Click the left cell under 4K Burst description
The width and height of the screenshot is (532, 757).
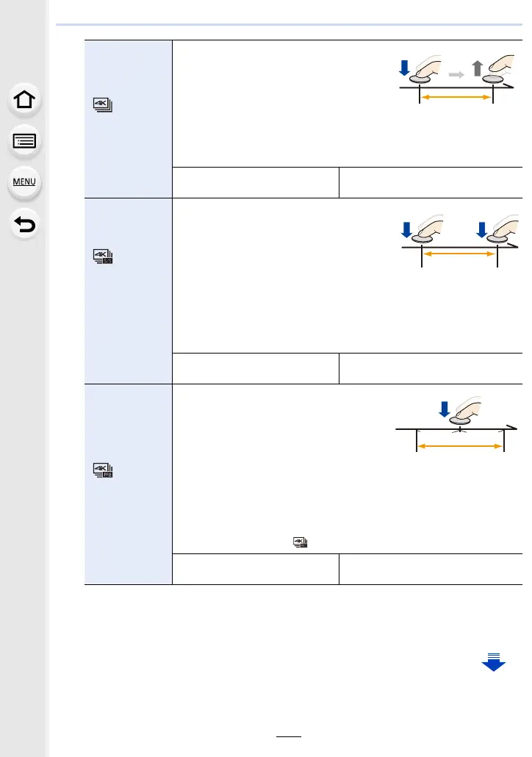[x=255, y=182]
